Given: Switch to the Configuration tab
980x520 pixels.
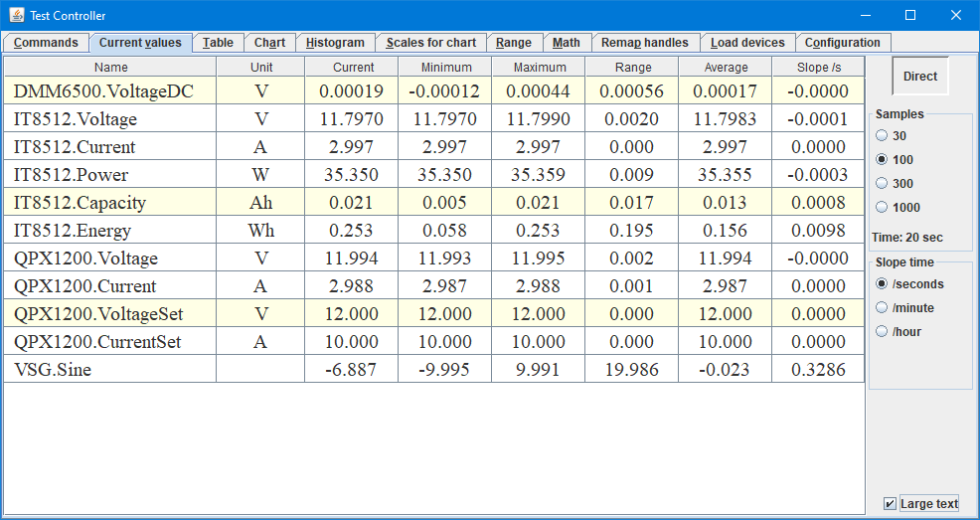Looking at the screenshot, I should coord(843,43).
